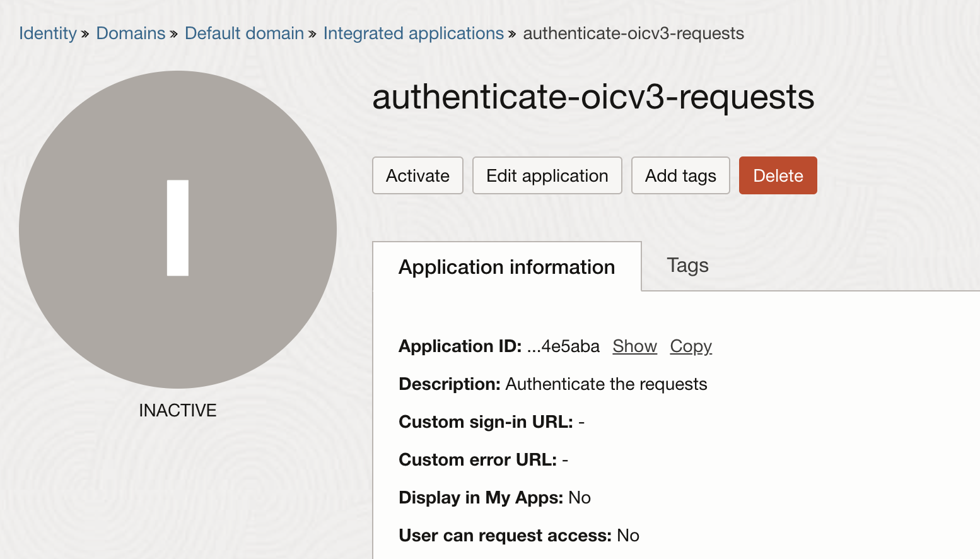Select the Application information tab
Viewport: 980px width, 559px height.
[x=506, y=267]
